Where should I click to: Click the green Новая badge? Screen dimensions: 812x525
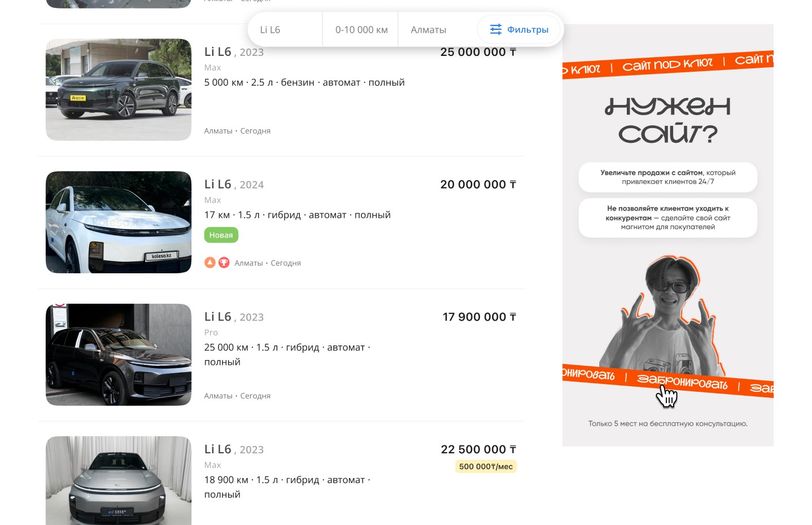(x=221, y=235)
